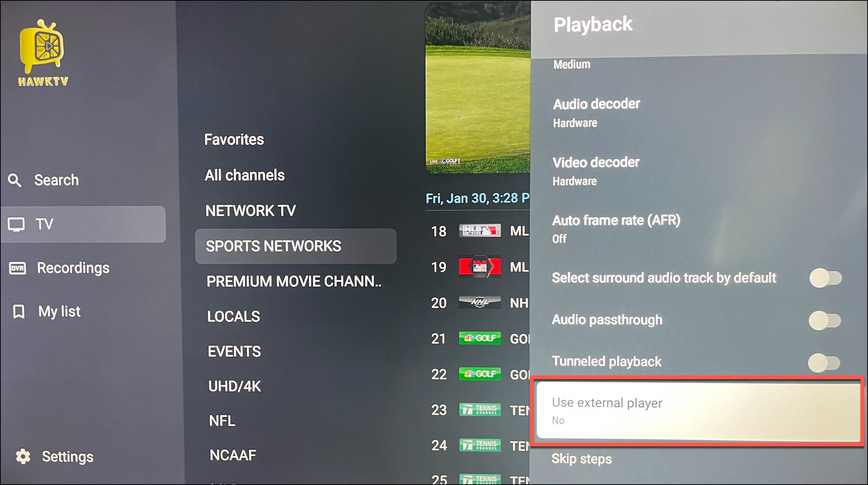Open the Video decoder setting

click(699, 171)
